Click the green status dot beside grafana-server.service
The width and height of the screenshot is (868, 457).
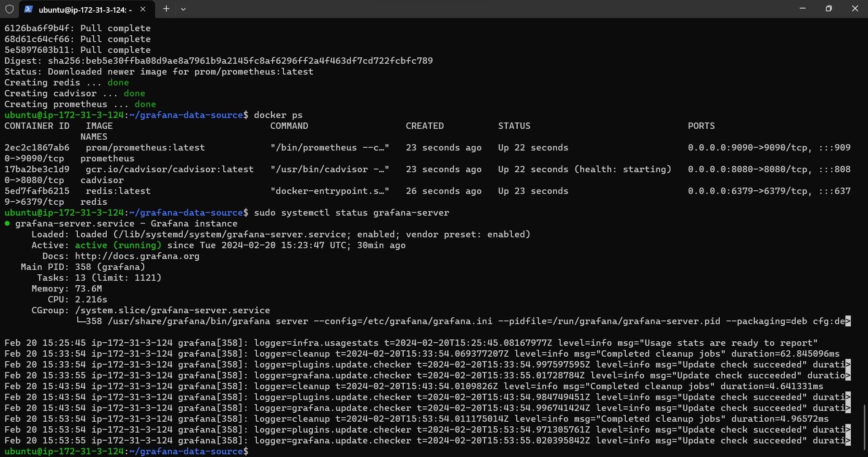point(7,223)
